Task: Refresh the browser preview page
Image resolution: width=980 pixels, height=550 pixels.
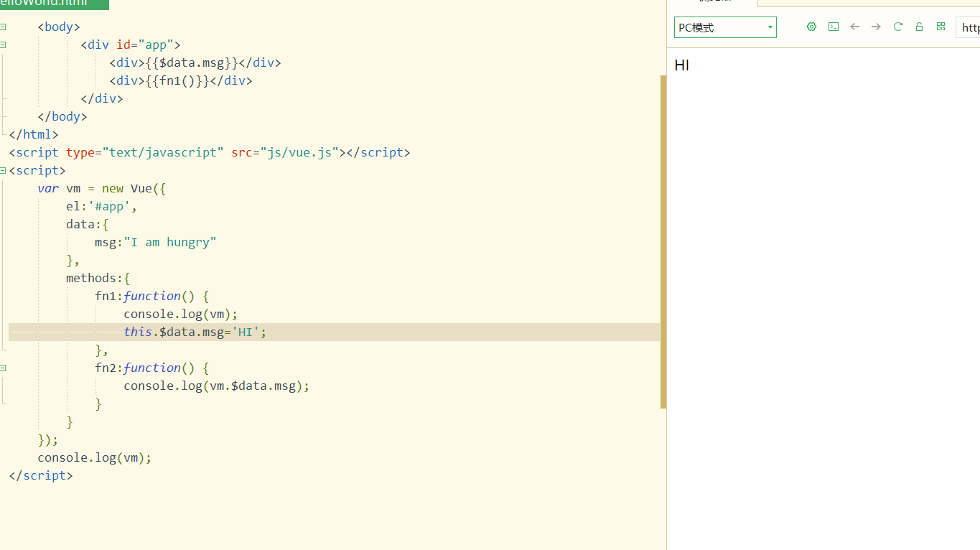Action: pyautogui.click(x=897, y=27)
